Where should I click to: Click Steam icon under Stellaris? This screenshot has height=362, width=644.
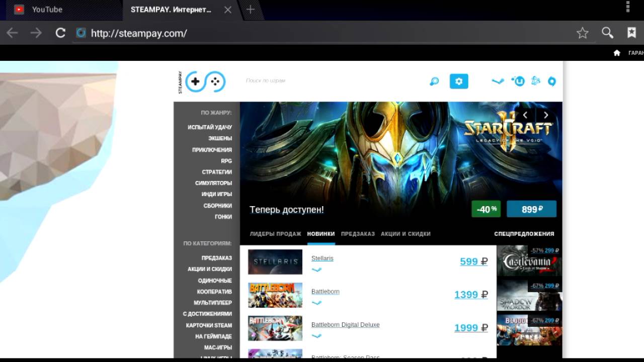pyautogui.click(x=316, y=269)
